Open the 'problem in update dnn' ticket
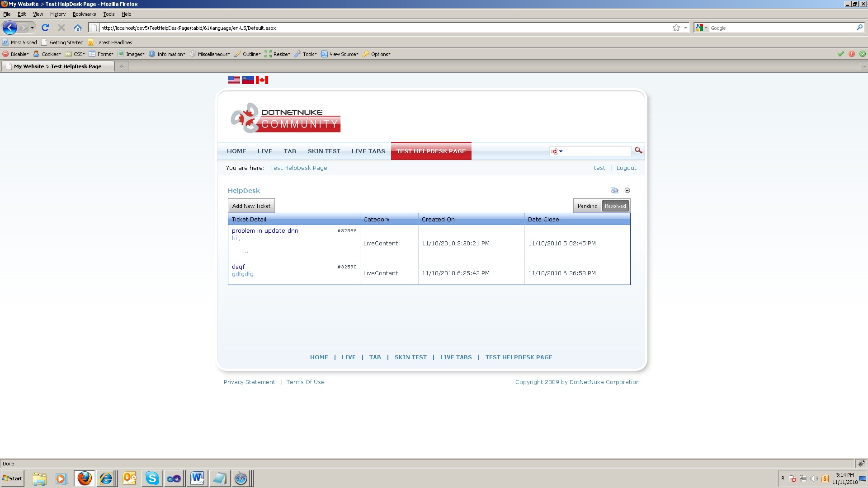 [x=265, y=231]
